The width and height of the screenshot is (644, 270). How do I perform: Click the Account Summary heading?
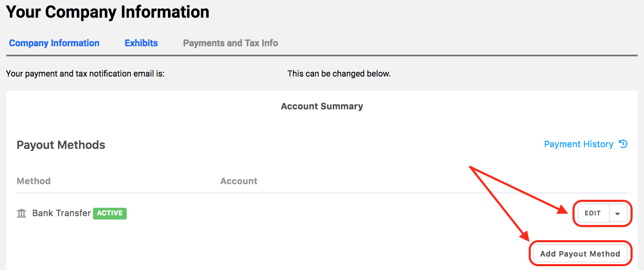coord(322,106)
